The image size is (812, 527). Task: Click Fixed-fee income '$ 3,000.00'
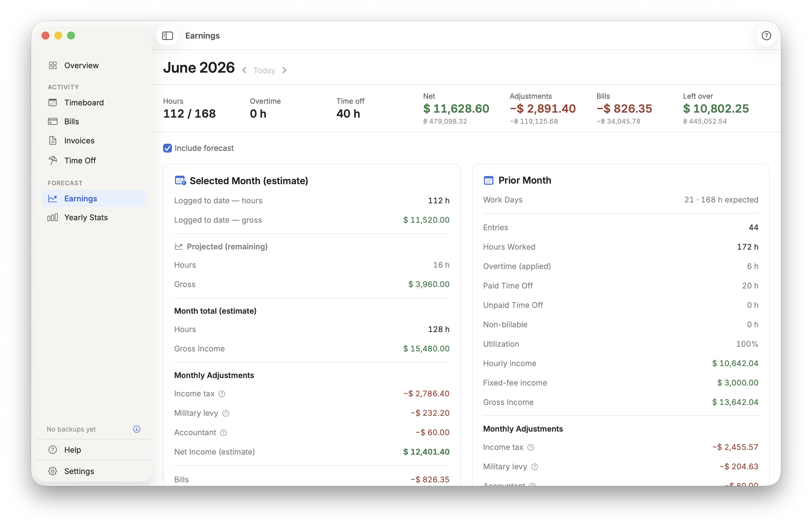[x=738, y=382]
